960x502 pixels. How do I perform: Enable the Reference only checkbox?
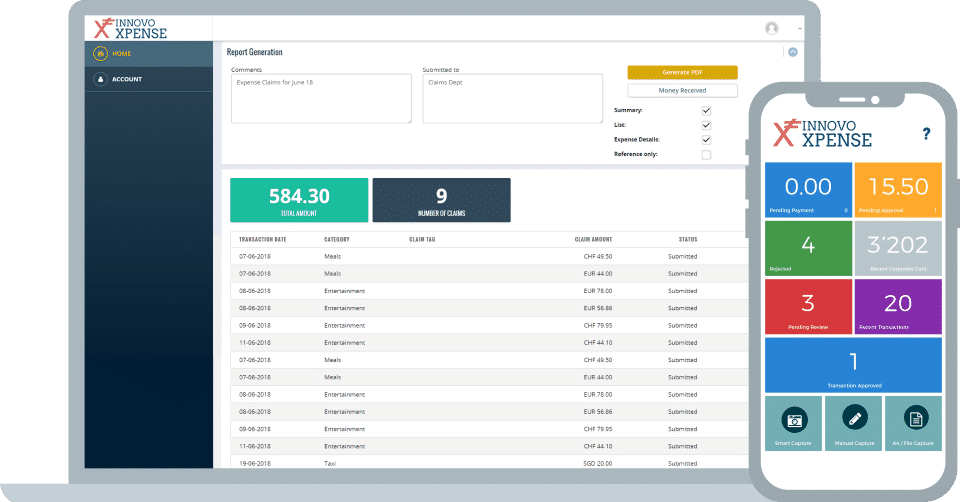[x=706, y=155]
